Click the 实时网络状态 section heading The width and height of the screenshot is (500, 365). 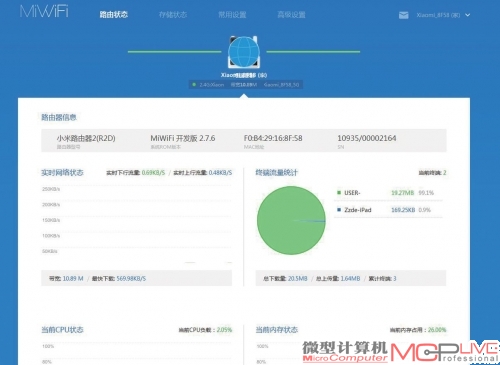[62, 172]
